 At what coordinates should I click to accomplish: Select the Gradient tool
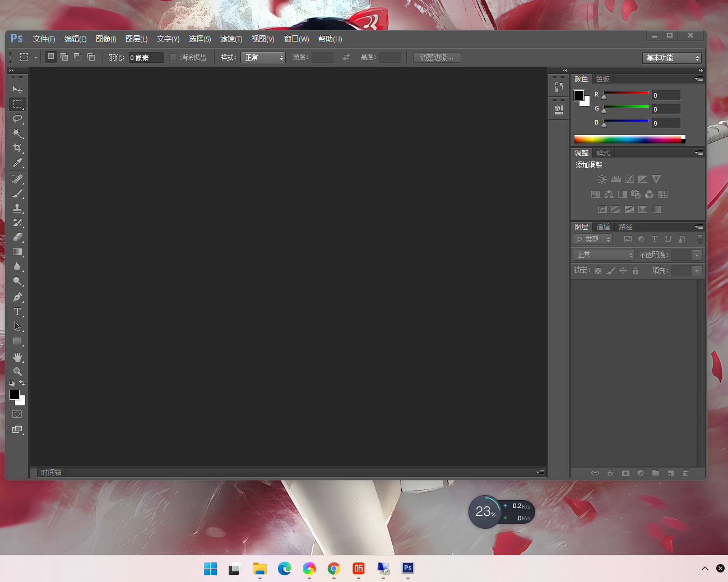click(17, 252)
